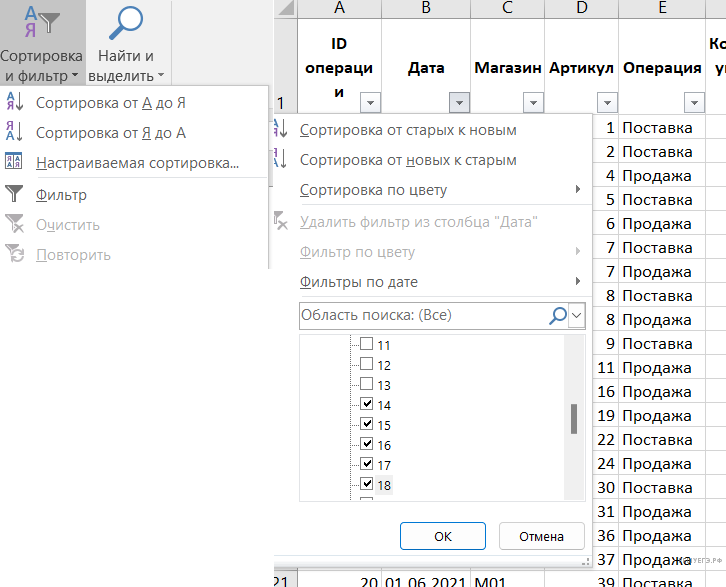This screenshot has height=587, width=726.
Task: Open the filter dropdown for the Магазин column
Action: coord(533,102)
